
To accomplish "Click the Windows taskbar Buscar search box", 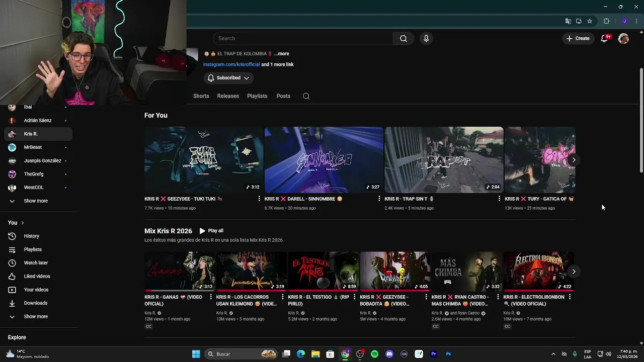I will click(x=242, y=354).
